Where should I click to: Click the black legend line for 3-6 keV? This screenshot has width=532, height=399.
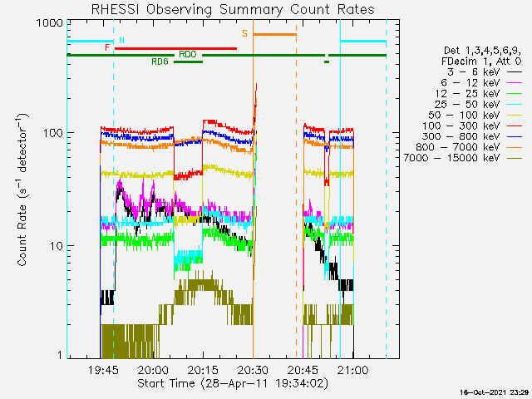pyautogui.click(x=515, y=72)
